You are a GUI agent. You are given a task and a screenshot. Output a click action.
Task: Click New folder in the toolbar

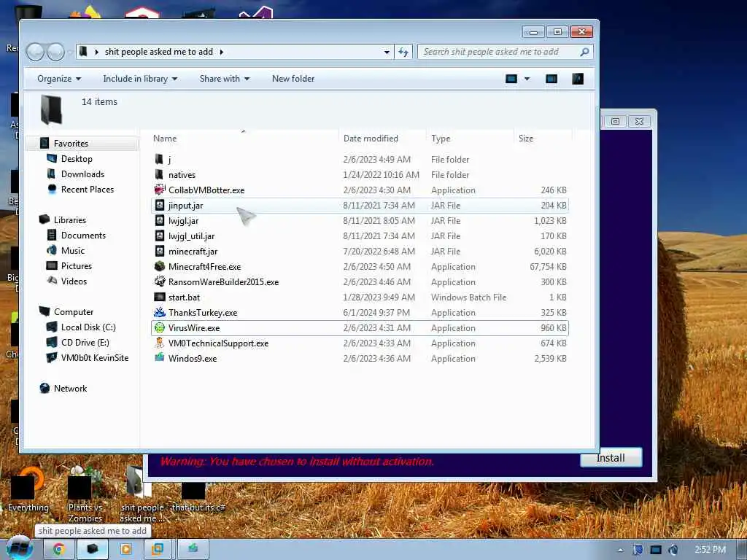click(293, 79)
